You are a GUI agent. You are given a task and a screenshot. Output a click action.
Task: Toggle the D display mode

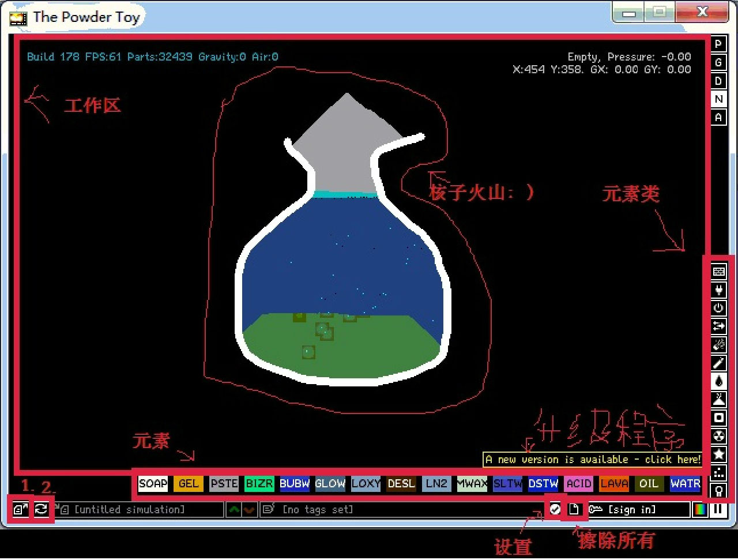[x=718, y=81]
